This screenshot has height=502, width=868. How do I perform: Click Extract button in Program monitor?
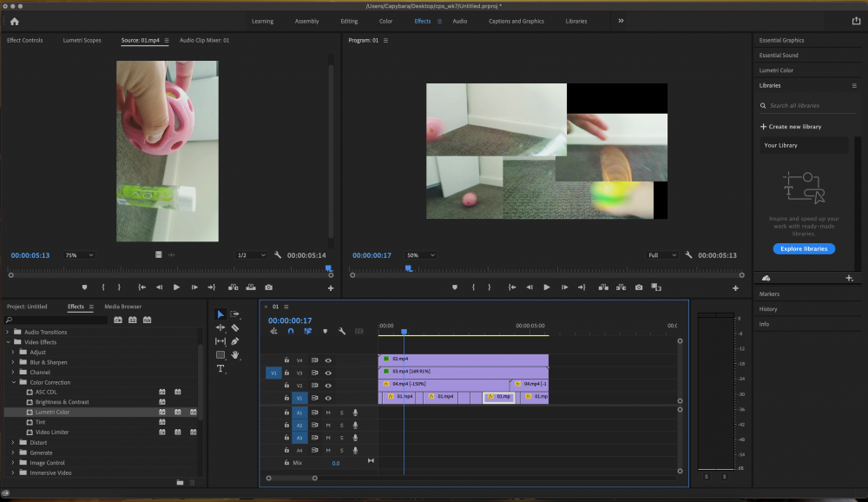pos(621,287)
